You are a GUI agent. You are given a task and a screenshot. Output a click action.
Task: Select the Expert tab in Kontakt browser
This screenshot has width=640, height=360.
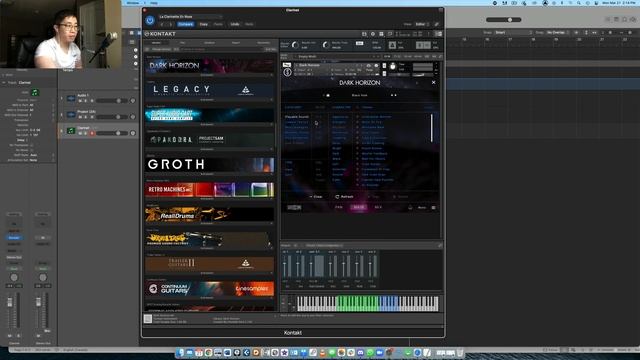pyautogui.click(x=236, y=42)
